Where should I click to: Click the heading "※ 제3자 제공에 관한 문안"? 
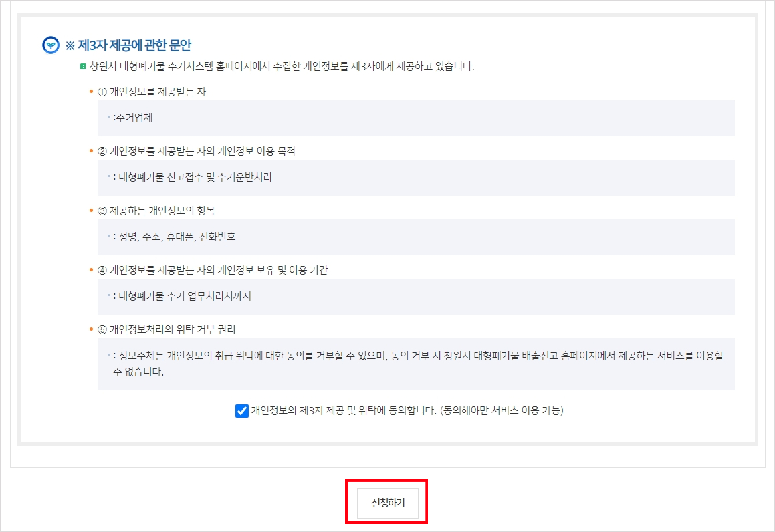(x=128, y=45)
